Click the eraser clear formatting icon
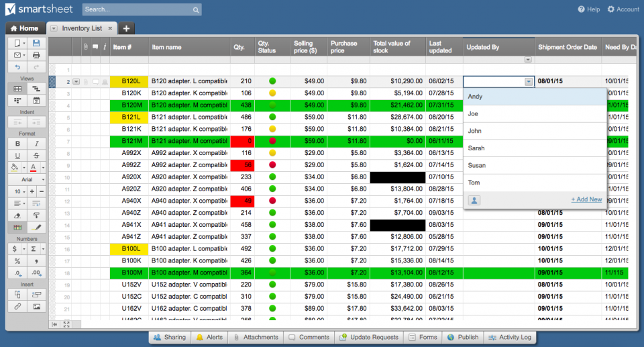Viewport: 644px width, 347px height. point(17,215)
